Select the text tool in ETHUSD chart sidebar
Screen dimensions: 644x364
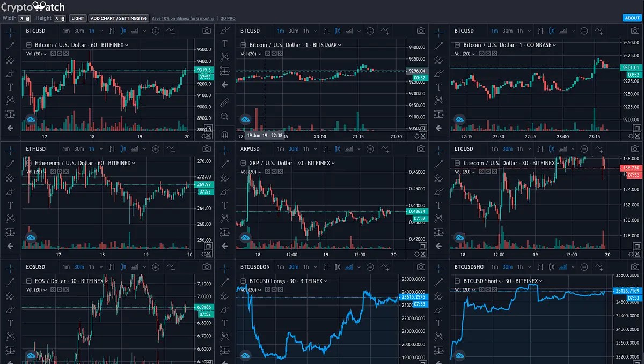click(10, 205)
